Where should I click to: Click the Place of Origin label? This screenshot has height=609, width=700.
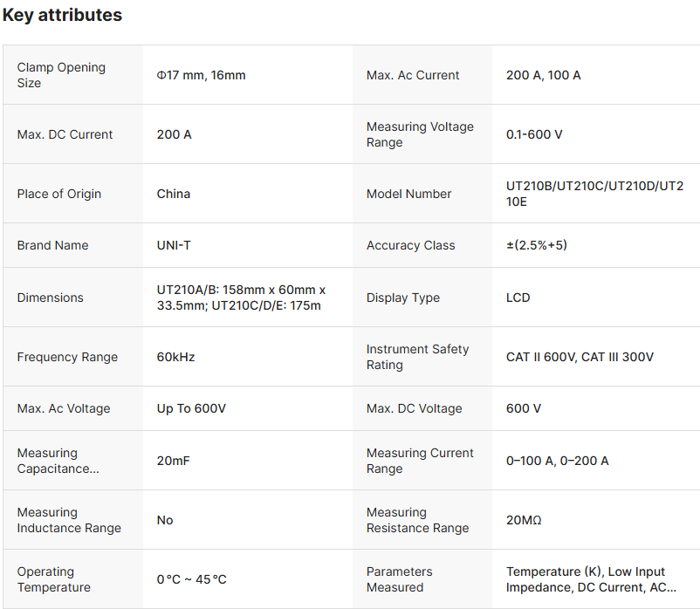(59, 194)
